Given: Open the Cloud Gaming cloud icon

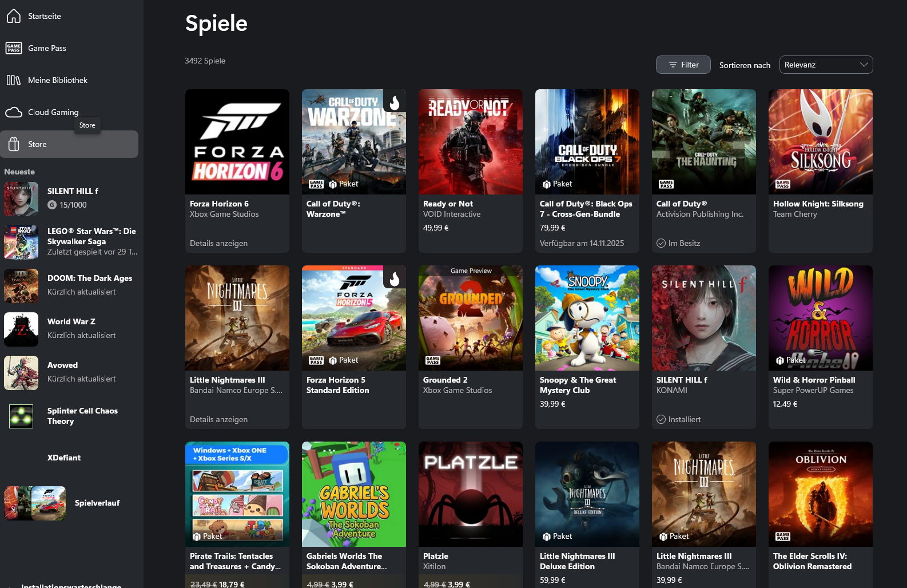Looking at the screenshot, I should click(x=14, y=112).
